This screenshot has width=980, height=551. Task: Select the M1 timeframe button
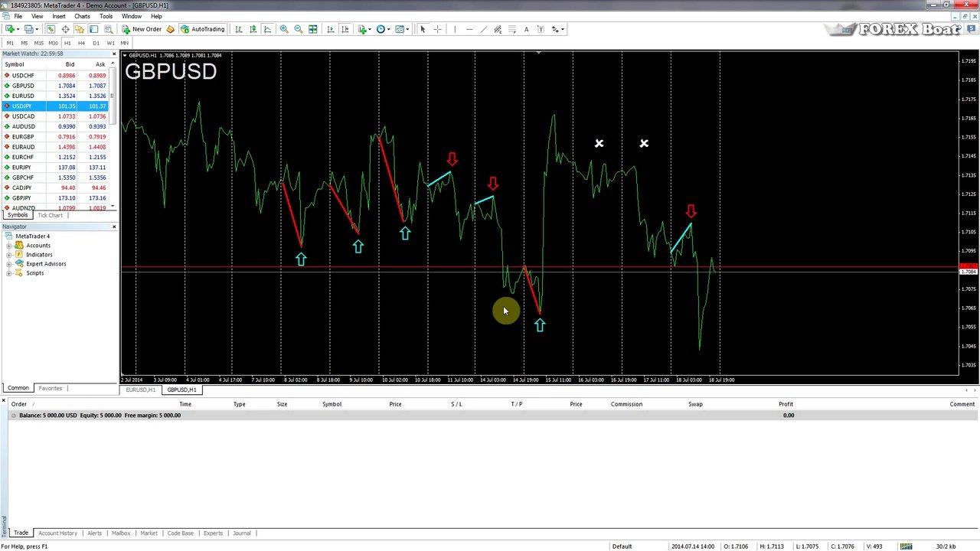(10, 43)
